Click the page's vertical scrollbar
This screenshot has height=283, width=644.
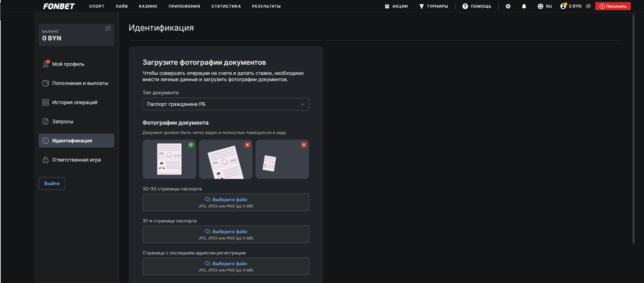coord(633,129)
